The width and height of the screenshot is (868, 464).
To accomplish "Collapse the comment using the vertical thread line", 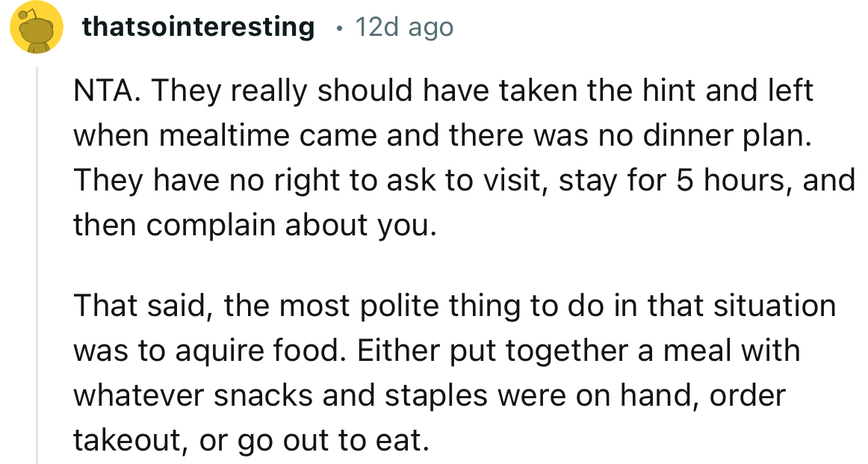I will pyautogui.click(x=38, y=262).
